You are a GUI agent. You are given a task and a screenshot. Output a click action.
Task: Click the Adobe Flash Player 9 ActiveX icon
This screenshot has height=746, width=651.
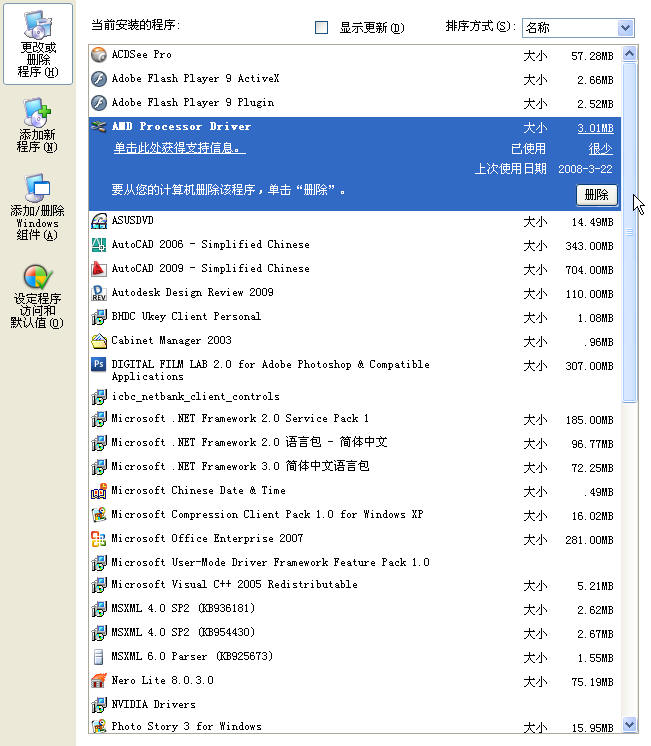(99, 79)
